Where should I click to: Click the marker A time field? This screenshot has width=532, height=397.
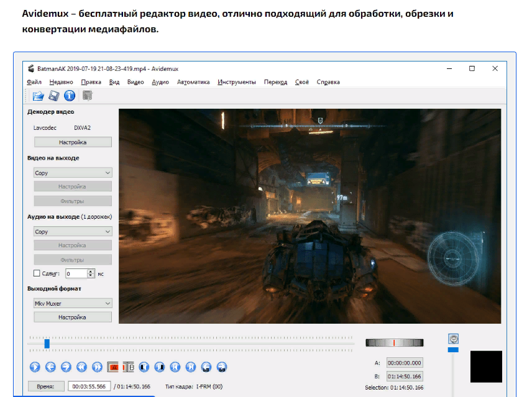[x=405, y=363]
